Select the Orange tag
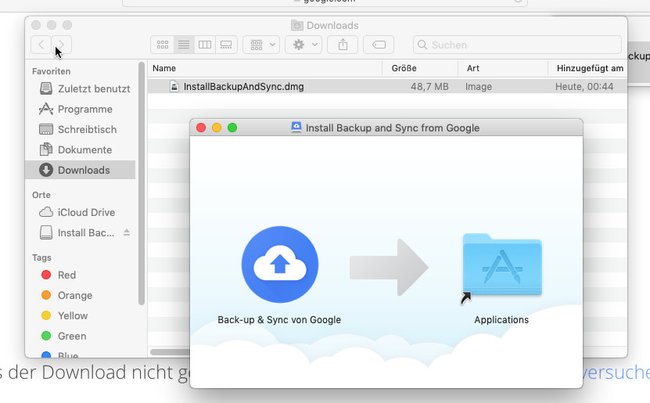The width and height of the screenshot is (650, 403). (x=67, y=295)
